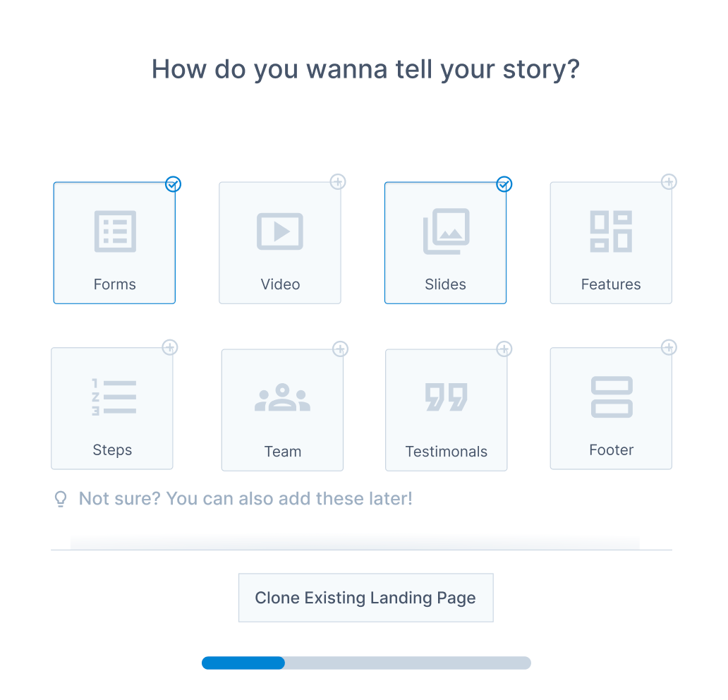This screenshot has width=728, height=700.
Task: Click the Team people icon
Action: pyautogui.click(x=282, y=397)
